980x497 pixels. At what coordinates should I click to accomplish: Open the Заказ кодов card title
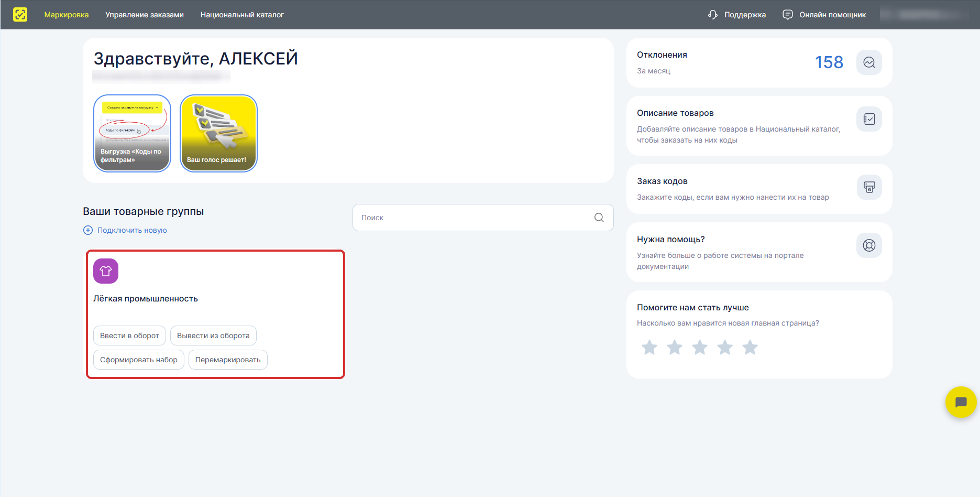(x=662, y=181)
